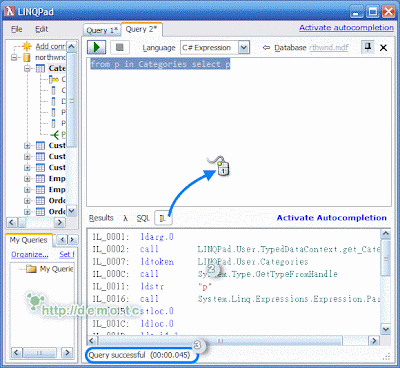400x368 pixels.
Task: Open the lambda results view
Action: point(125,218)
